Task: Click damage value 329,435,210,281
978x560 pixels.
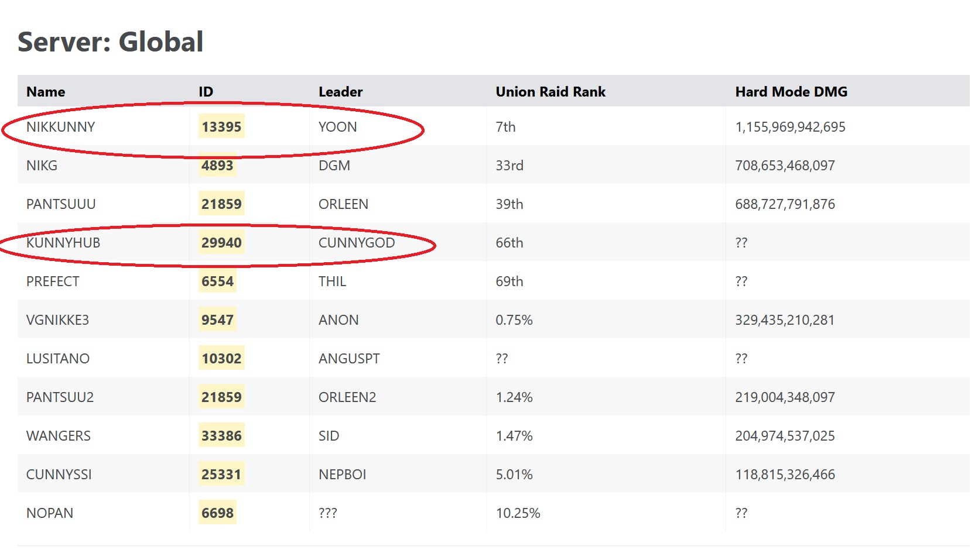Action: coord(785,320)
